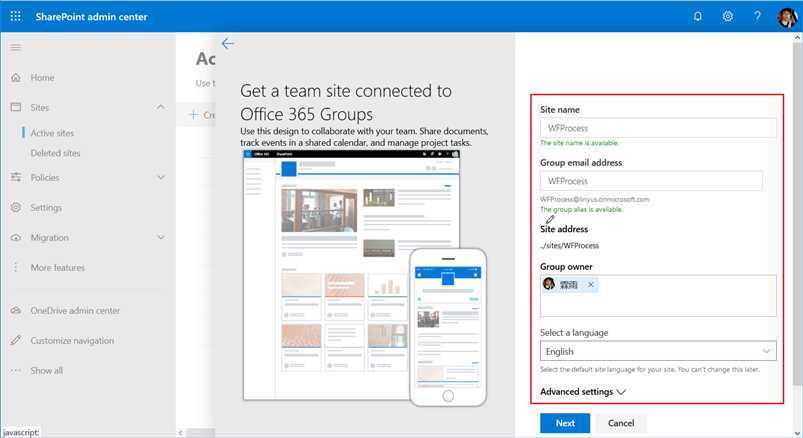Open the notifications bell
Screen dimensions: 803x438
[x=698, y=16]
